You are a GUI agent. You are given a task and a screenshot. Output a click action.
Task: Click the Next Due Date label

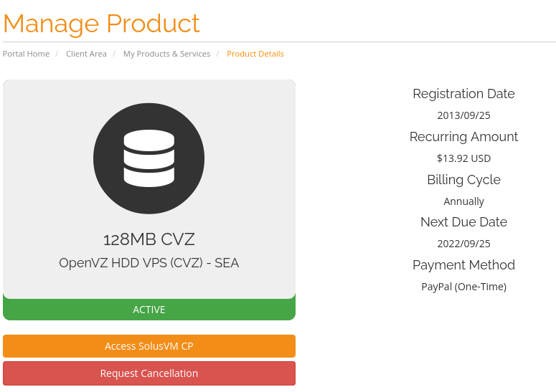(463, 222)
